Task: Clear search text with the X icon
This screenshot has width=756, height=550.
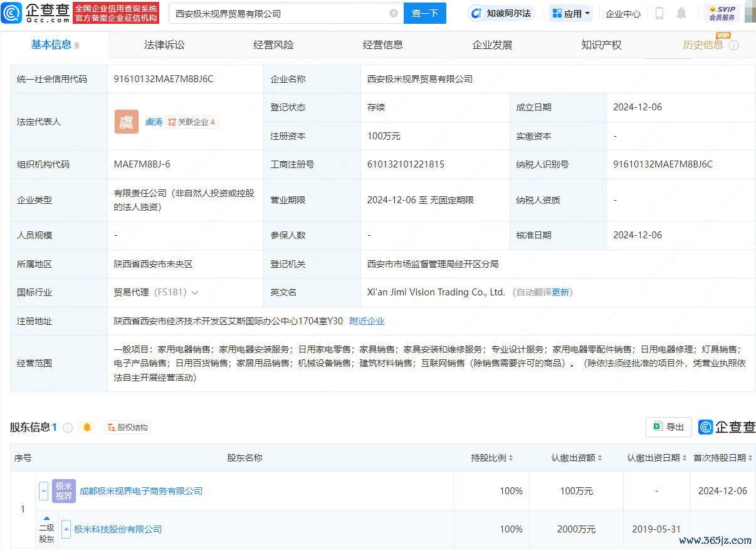Action: click(x=394, y=13)
